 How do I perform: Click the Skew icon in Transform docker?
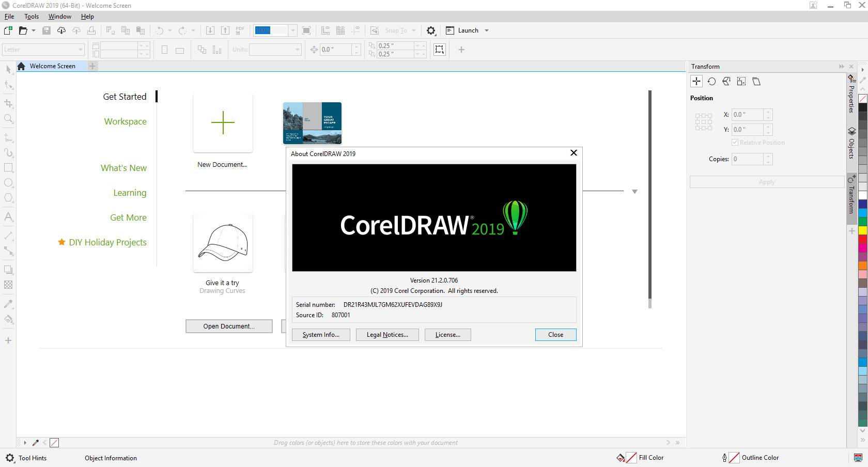(x=756, y=81)
